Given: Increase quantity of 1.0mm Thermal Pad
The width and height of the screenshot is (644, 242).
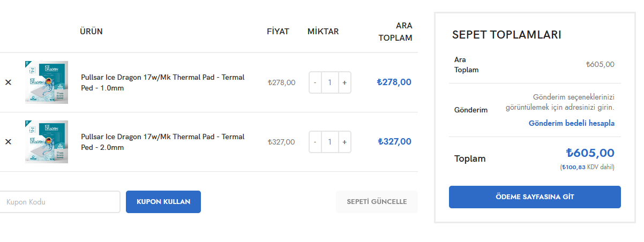Looking at the screenshot, I should [345, 82].
